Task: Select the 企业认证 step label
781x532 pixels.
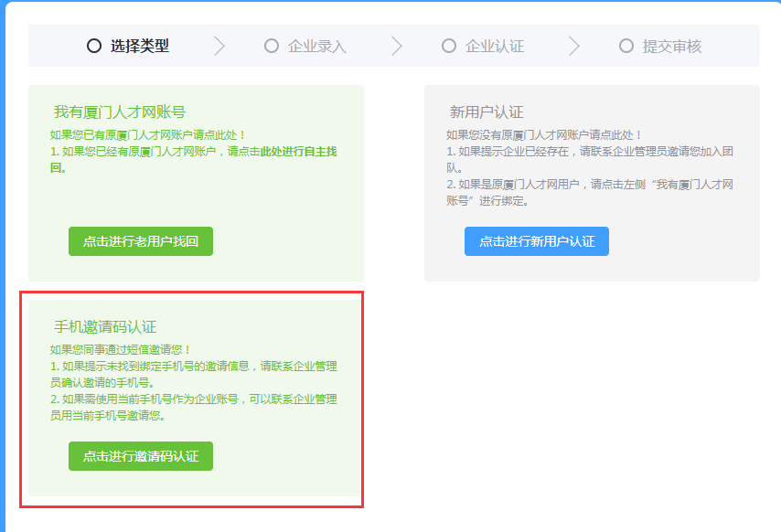Action: coord(494,47)
